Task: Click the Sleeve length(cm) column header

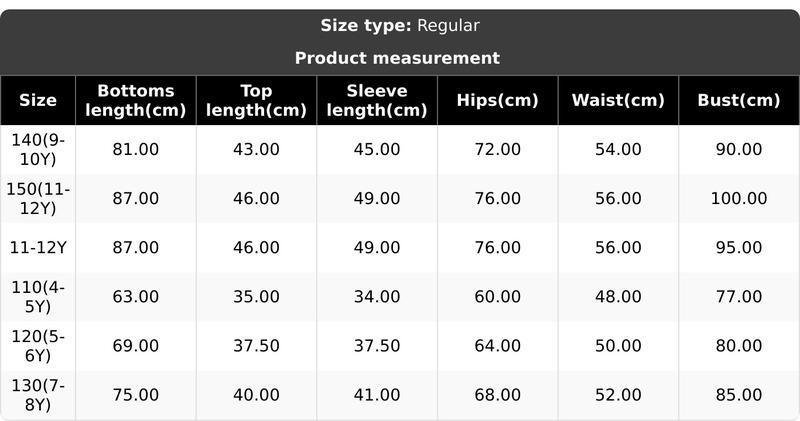Action: click(377, 100)
